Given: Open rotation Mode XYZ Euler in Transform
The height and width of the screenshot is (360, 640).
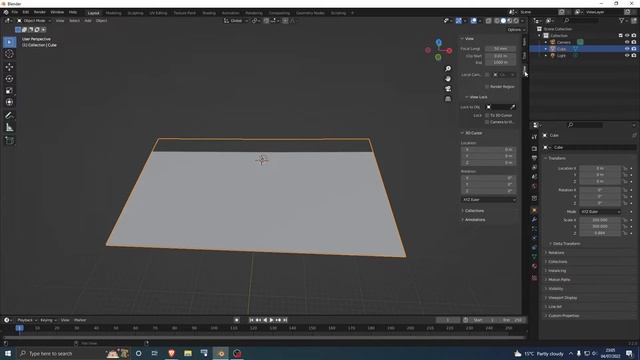Looking at the screenshot, I should click(x=600, y=211).
